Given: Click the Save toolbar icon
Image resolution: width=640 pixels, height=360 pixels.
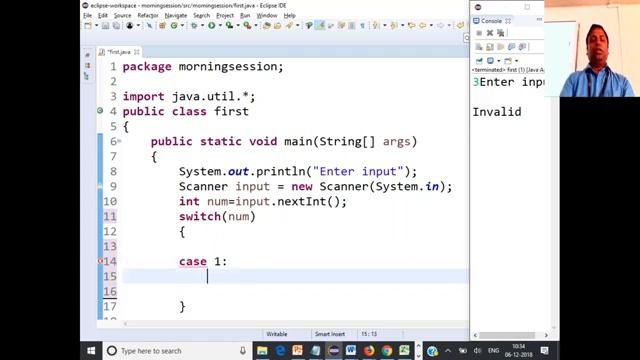Looking at the screenshot, I should 105,26.
